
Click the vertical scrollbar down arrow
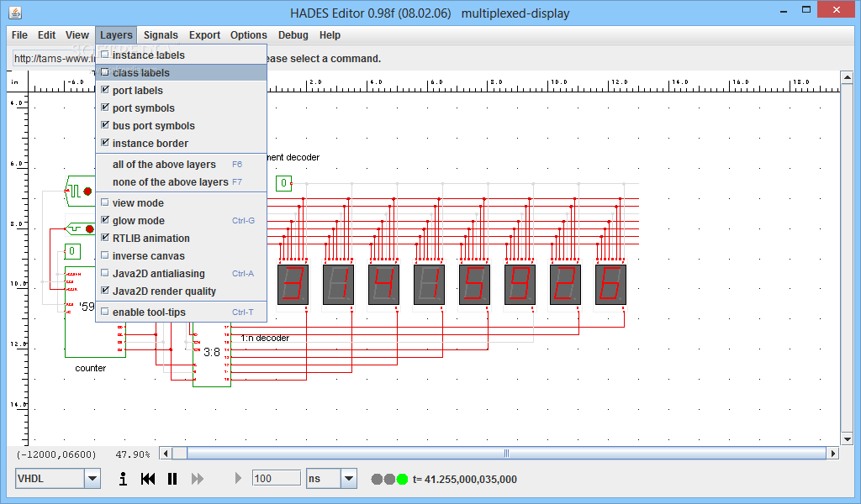(847, 438)
